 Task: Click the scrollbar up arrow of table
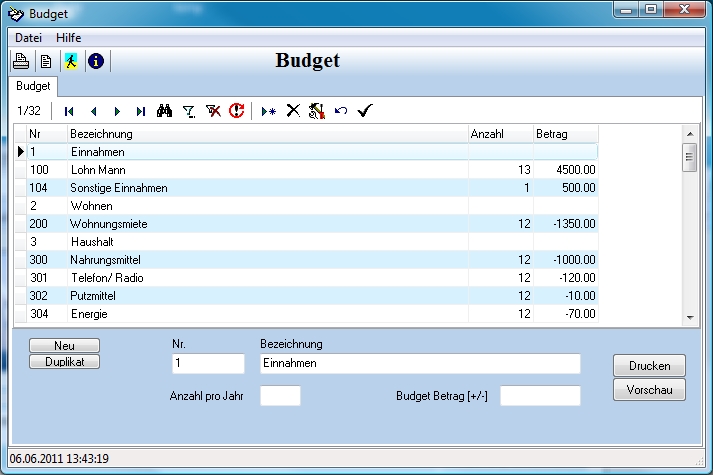coord(690,134)
